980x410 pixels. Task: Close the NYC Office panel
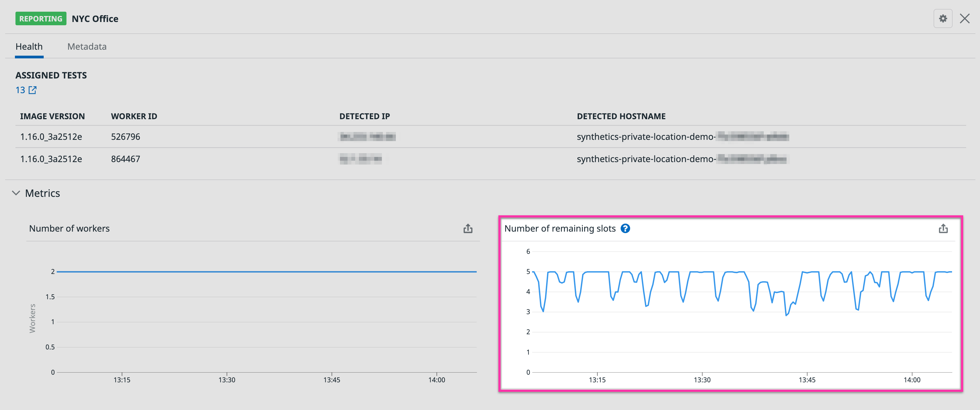coord(965,18)
